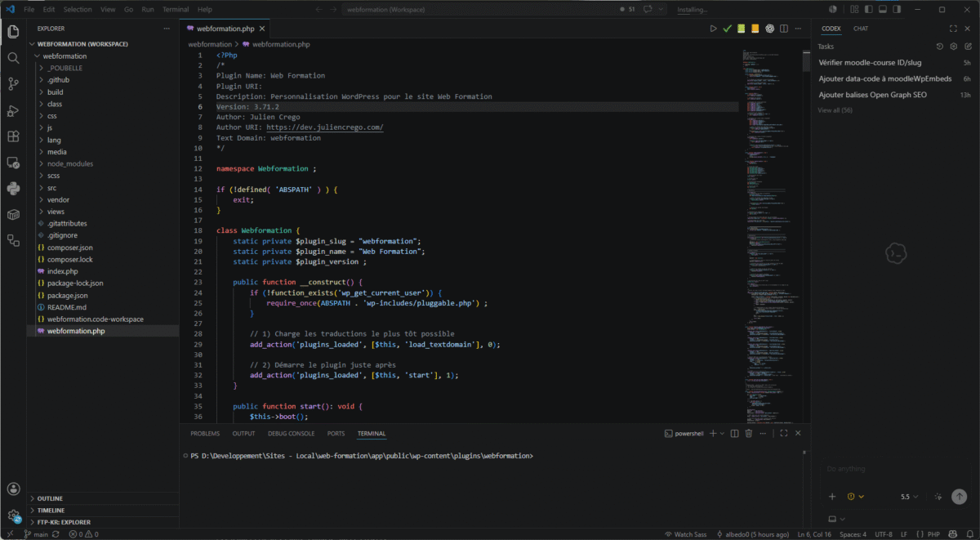Start a new Codex task
Screen dimensions: 980x540
968,47
